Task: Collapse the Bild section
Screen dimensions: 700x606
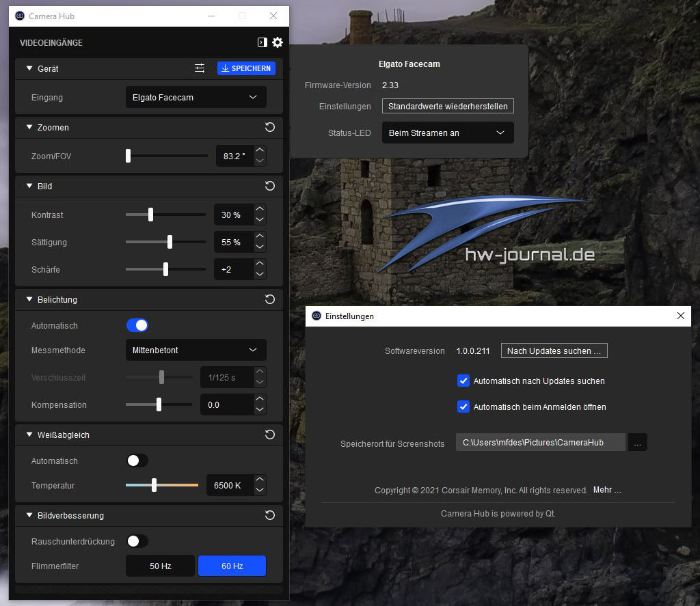Action: (29, 186)
